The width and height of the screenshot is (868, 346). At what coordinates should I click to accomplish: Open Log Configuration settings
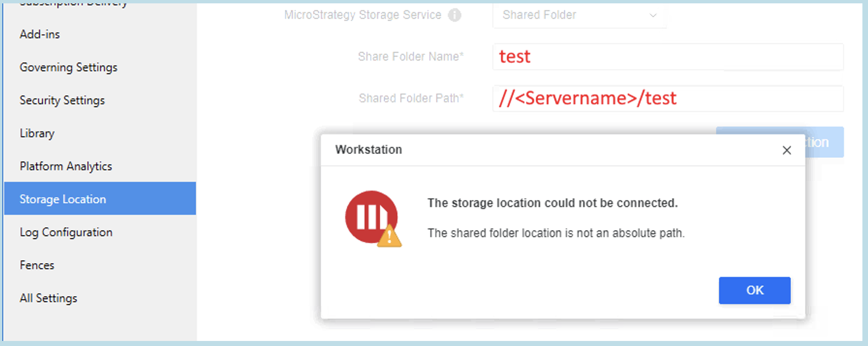point(66,232)
